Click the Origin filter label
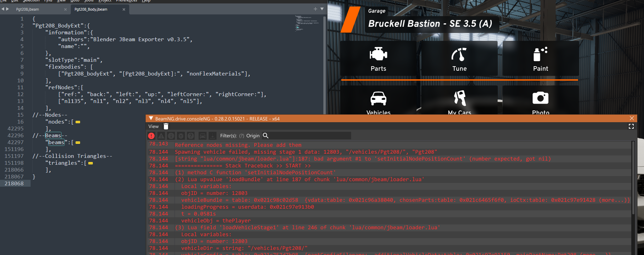This screenshot has width=644, height=255. pos(253,136)
